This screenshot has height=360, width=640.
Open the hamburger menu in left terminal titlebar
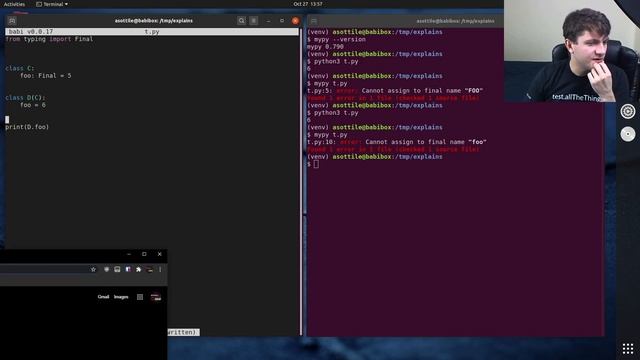pyautogui.click(x=253, y=20)
